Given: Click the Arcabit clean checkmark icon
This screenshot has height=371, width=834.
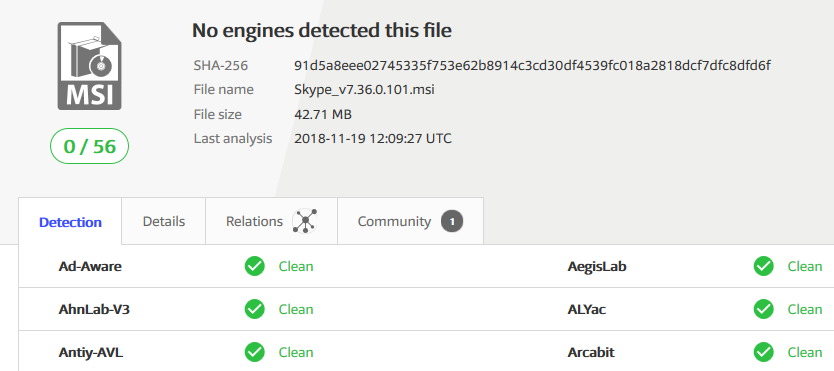Looking at the screenshot, I should point(764,352).
